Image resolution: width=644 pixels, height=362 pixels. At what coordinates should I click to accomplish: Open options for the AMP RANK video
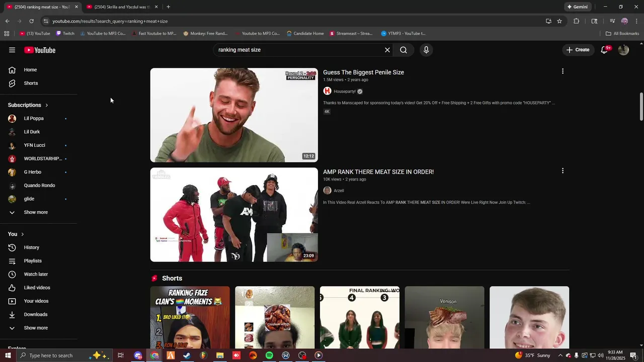click(562, 171)
